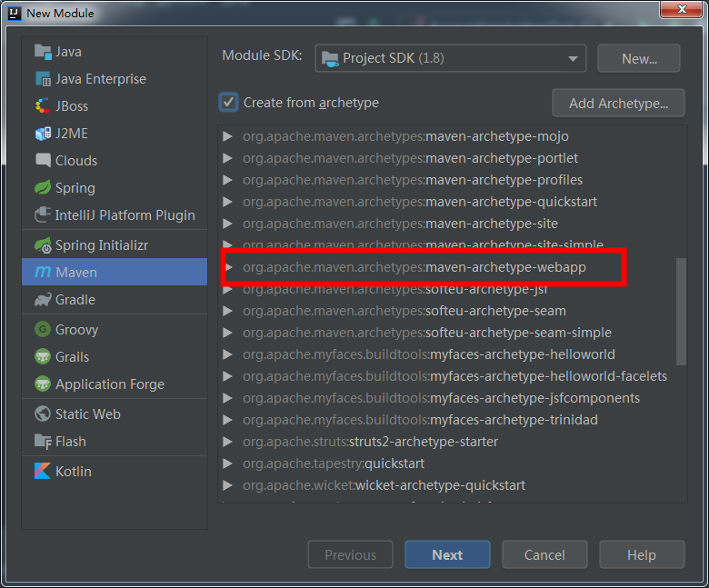Image resolution: width=709 pixels, height=588 pixels.
Task: Expand maven-archetype-site node
Action: pyautogui.click(x=228, y=224)
